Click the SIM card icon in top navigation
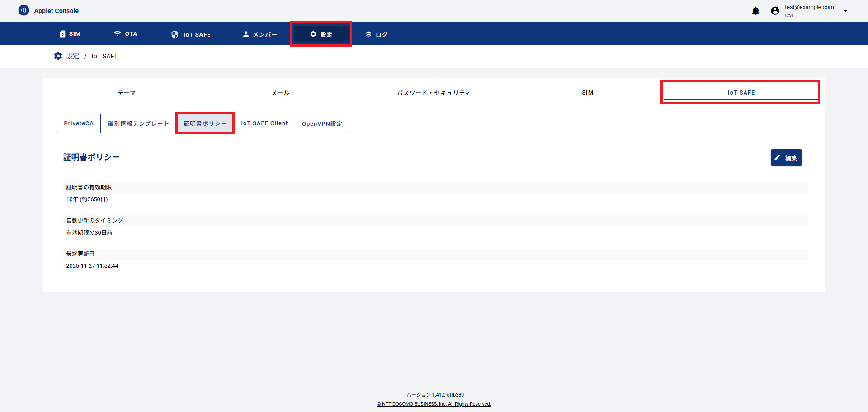The height and width of the screenshot is (412, 868). [x=62, y=33]
